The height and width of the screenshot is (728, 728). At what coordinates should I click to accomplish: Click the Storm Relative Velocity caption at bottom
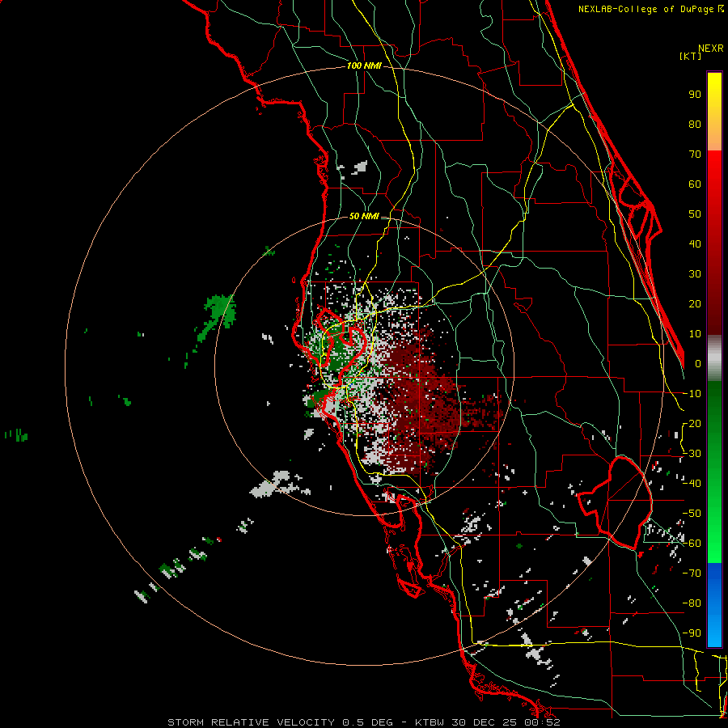(x=363, y=722)
